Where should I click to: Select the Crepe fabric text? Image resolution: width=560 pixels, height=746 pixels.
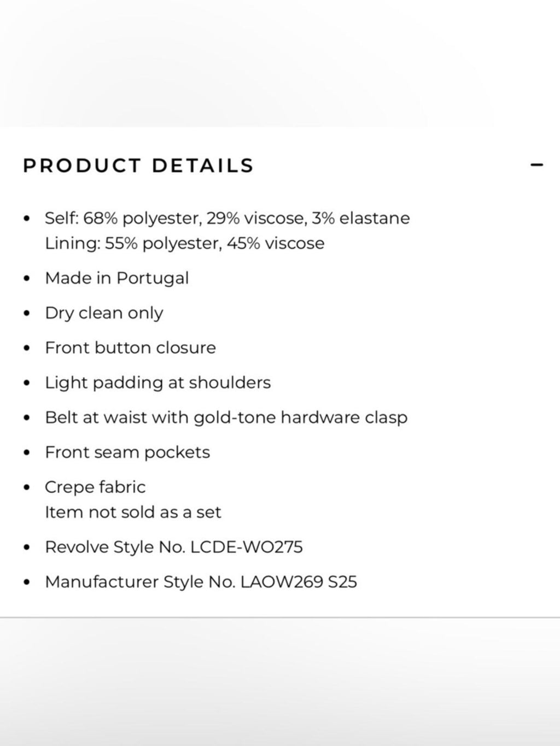coord(95,487)
